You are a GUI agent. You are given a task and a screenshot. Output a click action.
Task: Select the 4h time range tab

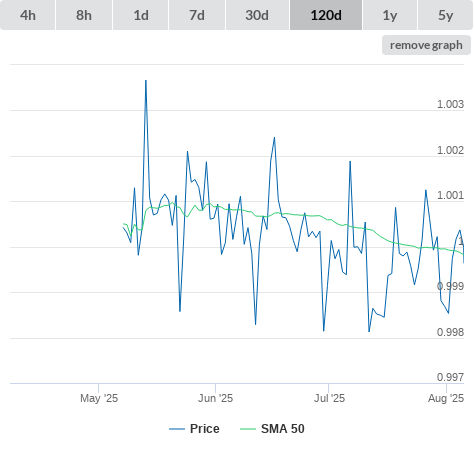click(x=28, y=15)
